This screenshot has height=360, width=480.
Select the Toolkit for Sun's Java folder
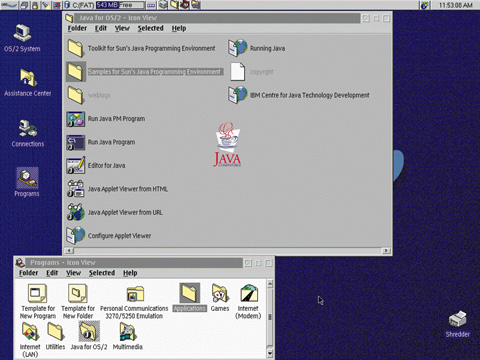(x=76, y=48)
